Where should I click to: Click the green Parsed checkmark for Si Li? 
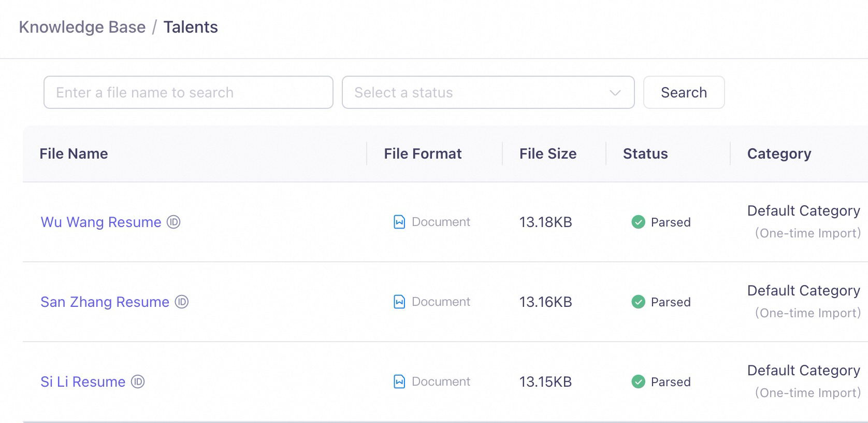pyautogui.click(x=638, y=382)
